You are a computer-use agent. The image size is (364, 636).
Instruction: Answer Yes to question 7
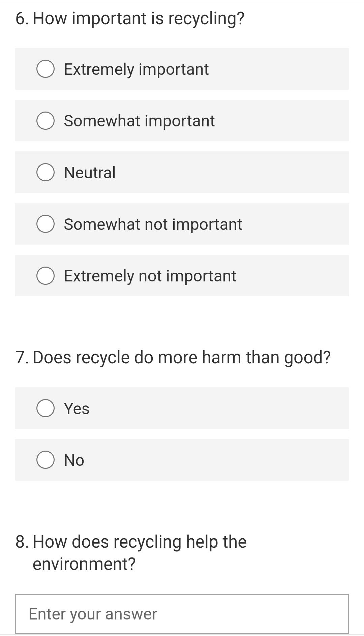(x=46, y=408)
